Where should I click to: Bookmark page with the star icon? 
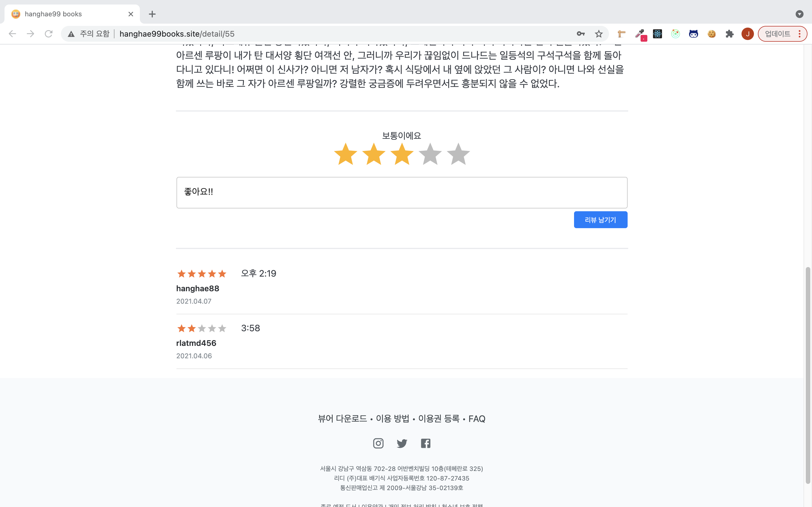(x=599, y=34)
